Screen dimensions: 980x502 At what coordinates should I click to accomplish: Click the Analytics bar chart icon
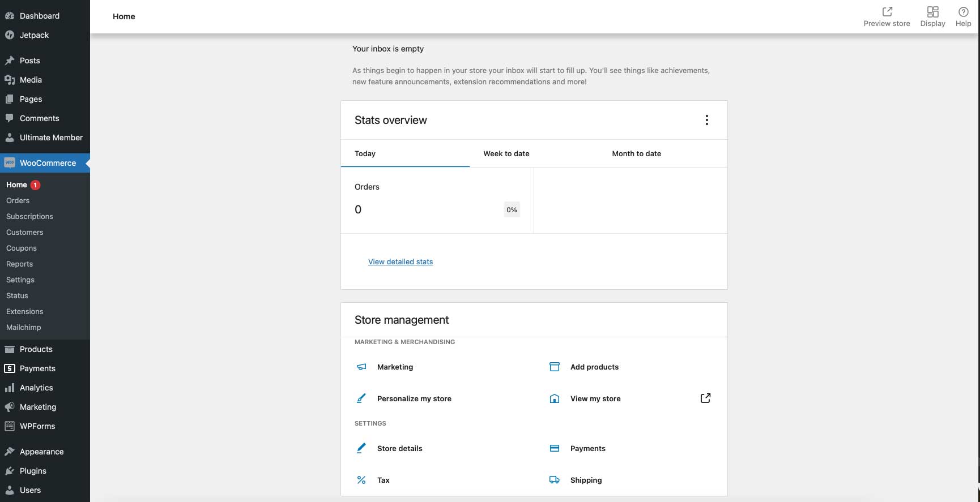click(10, 388)
